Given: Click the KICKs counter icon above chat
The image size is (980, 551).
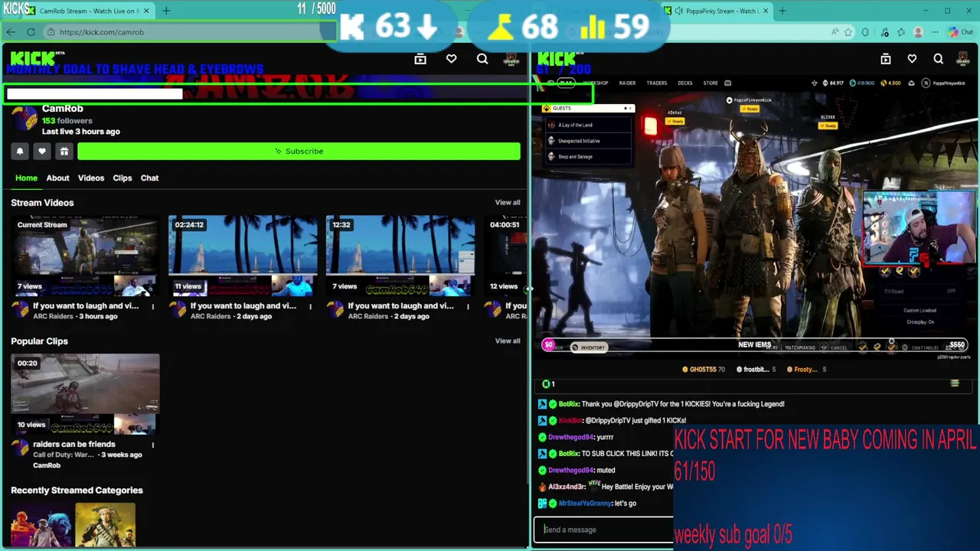Looking at the screenshot, I should click(547, 384).
